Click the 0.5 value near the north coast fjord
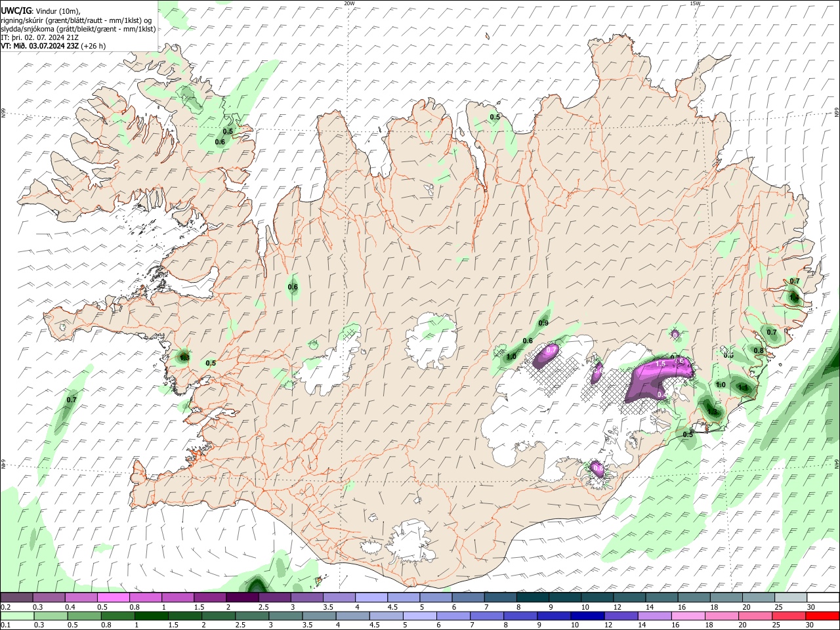Image resolution: width=840 pixels, height=630 pixels. (x=495, y=117)
